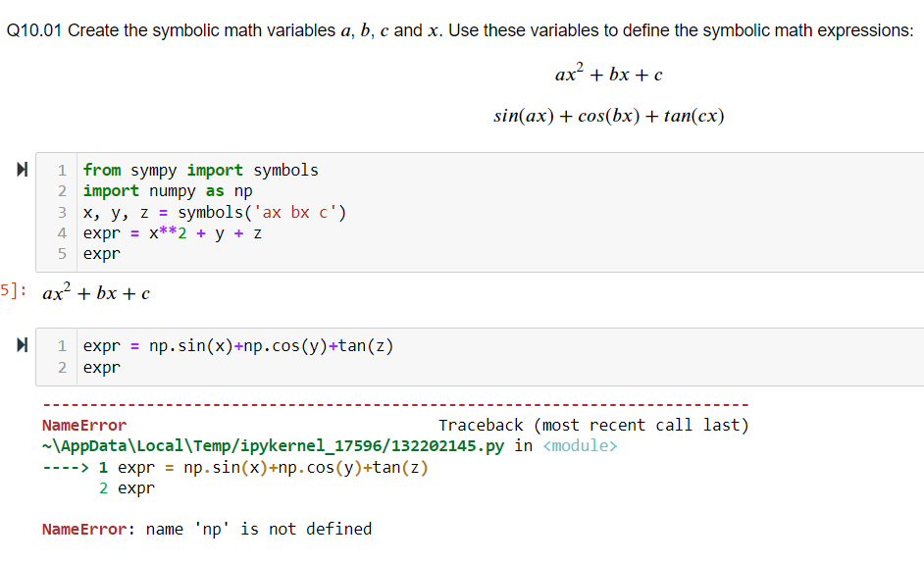Click line 2 'expr' in second cell

pyautogui.click(x=101, y=368)
